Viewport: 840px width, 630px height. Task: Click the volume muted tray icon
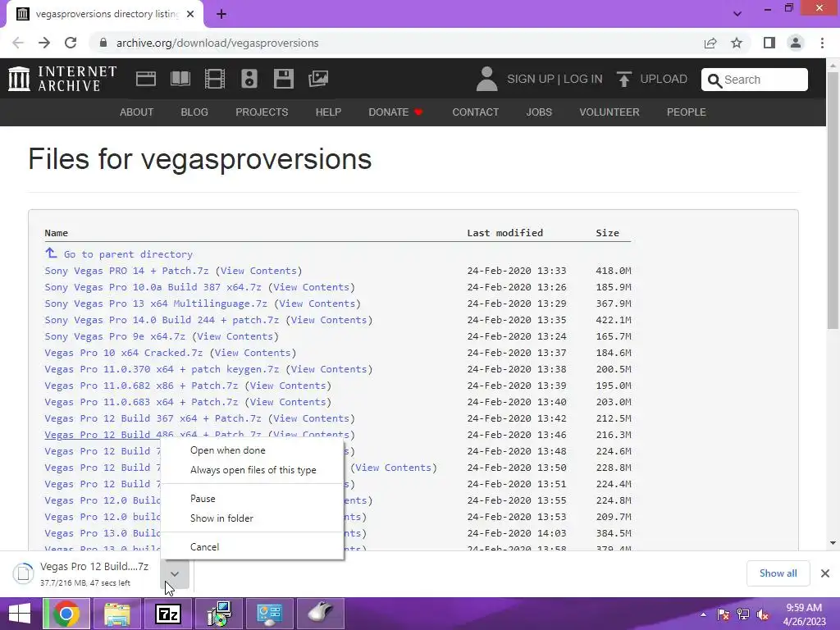pos(762,615)
